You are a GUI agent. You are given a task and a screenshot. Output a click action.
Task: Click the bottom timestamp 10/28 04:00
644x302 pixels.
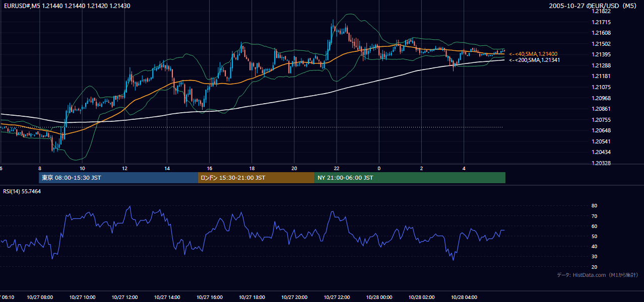(464, 297)
